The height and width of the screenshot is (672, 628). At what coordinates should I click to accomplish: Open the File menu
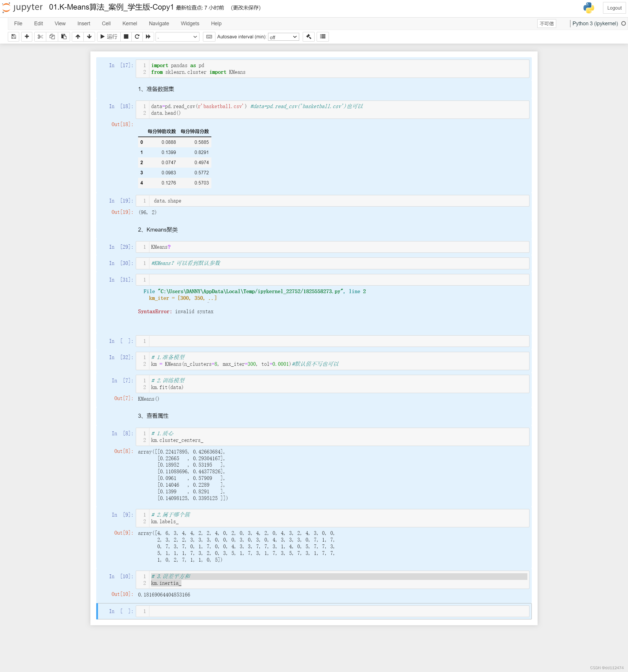(x=18, y=23)
